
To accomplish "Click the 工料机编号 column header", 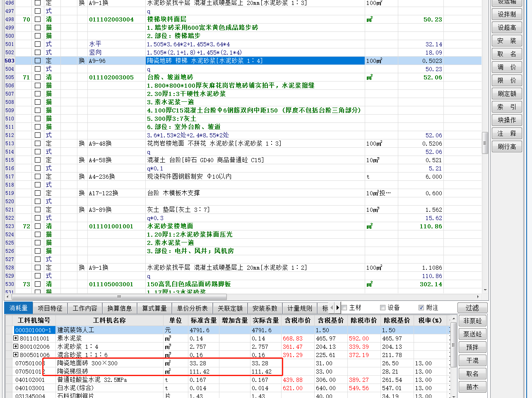I will (34, 320).
